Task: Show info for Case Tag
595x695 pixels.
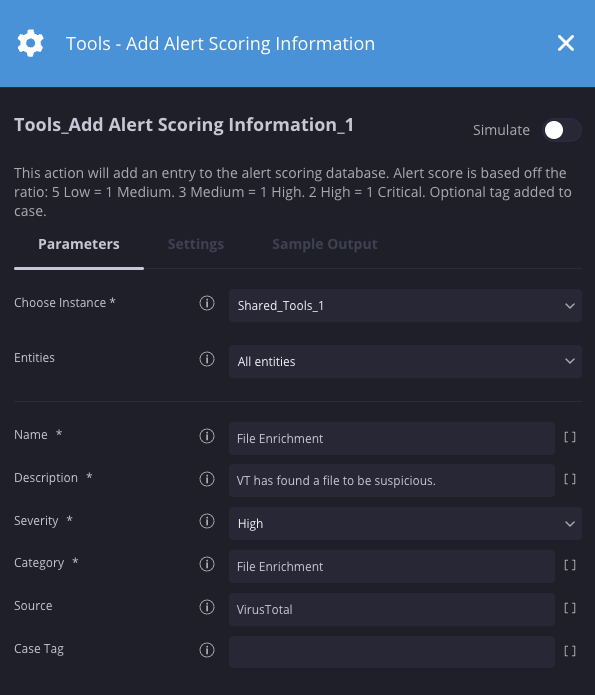Action: click(207, 650)
